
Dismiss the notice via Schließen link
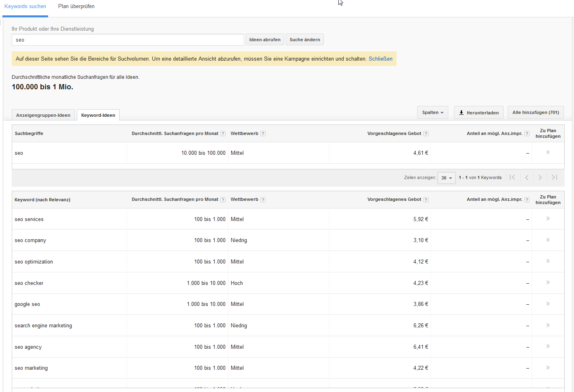pos(380,59)
